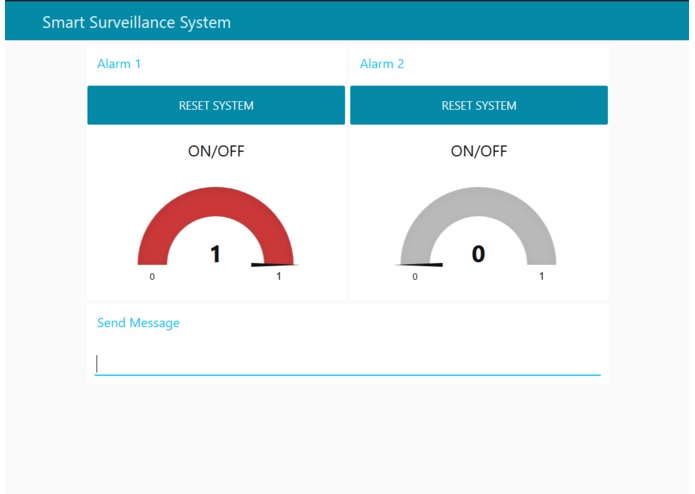
Task: Click the Alarm 2 group title
Action: coord(382,64)
